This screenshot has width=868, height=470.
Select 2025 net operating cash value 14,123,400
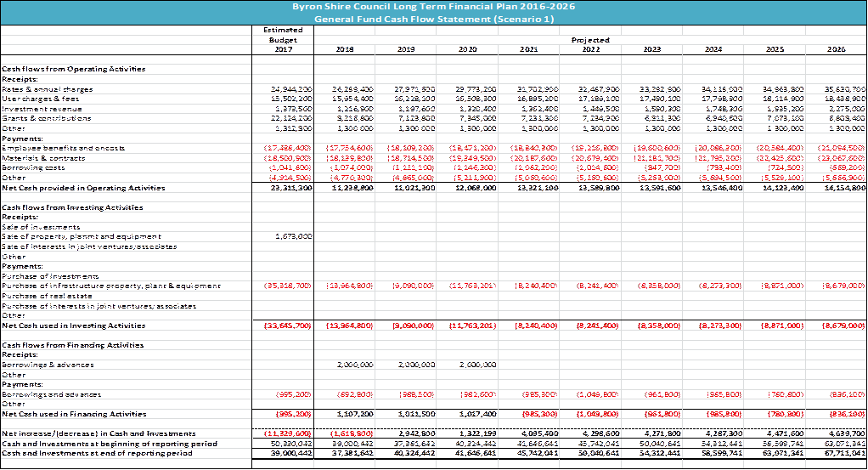point(783,188)
